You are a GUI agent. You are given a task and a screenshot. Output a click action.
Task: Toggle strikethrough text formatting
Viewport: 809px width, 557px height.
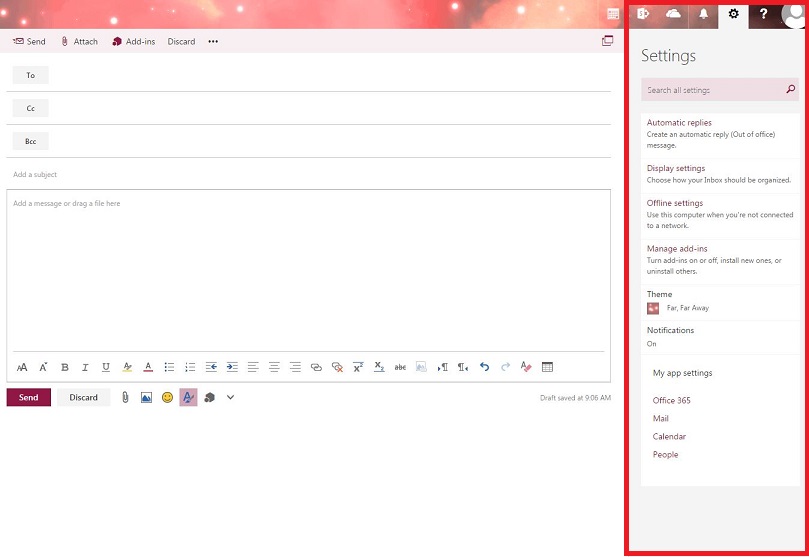click(400, 367)
